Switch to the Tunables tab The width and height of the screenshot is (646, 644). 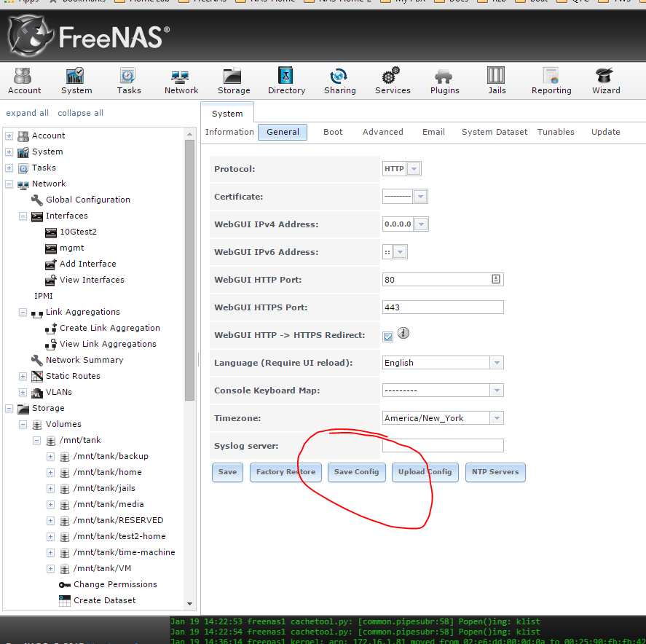point(556,132)
